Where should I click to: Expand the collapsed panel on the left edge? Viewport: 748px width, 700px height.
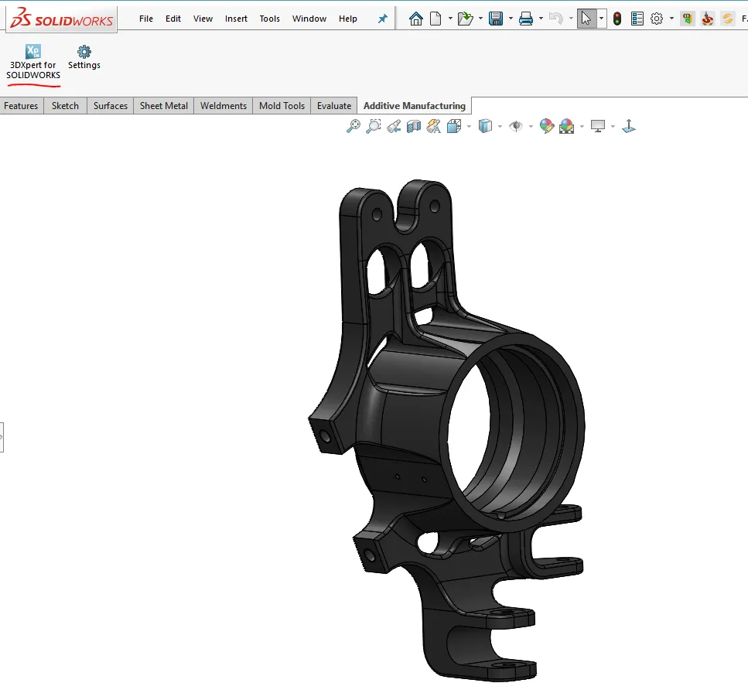click(3, 435)
